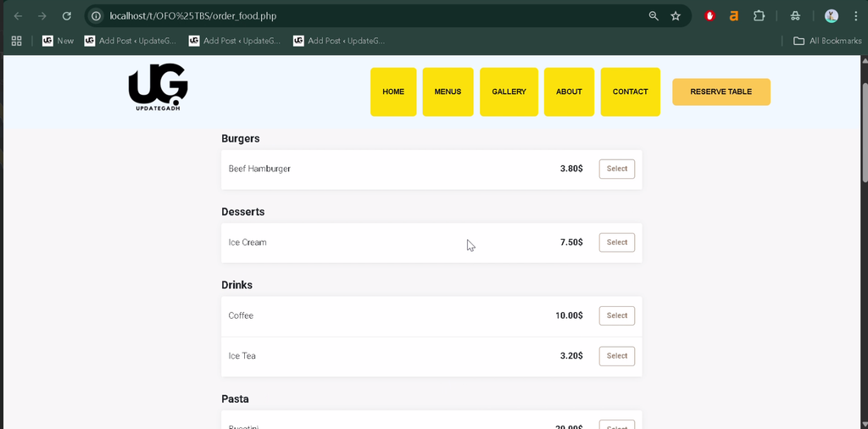Click the 7.50$ price

point(571,242)
